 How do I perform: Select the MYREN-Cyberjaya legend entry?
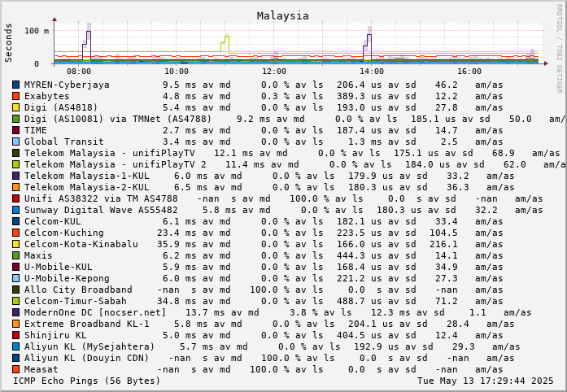click(x=257, y=85)
